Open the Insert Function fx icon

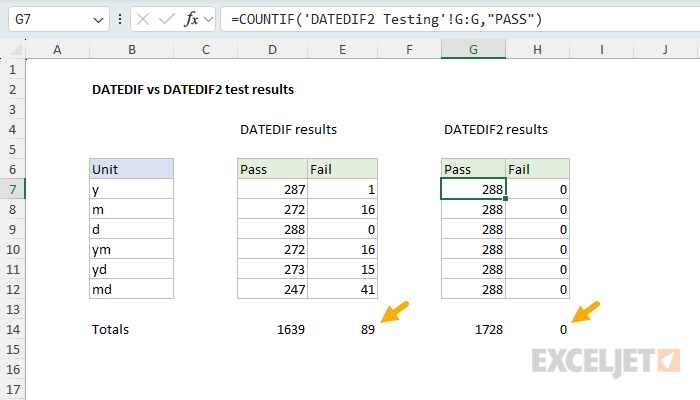191,19
